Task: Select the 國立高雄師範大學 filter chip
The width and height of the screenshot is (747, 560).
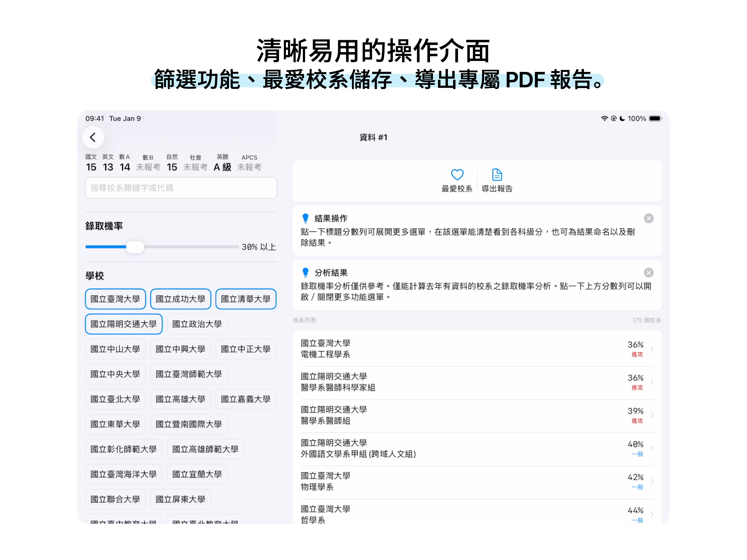Action: [x=205, y=449]
